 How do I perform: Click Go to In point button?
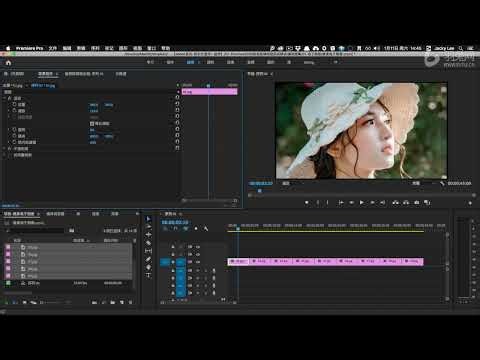(x=341, y=202)
